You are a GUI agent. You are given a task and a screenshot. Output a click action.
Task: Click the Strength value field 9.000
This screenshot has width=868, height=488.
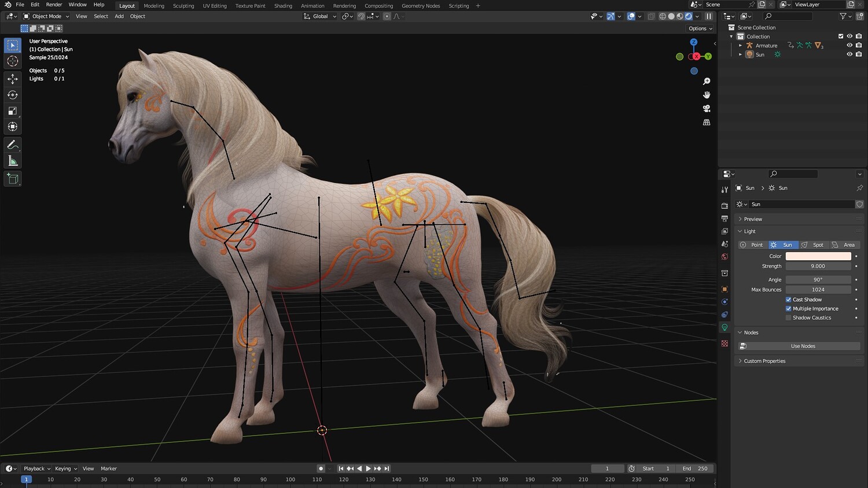pos(818,266)
